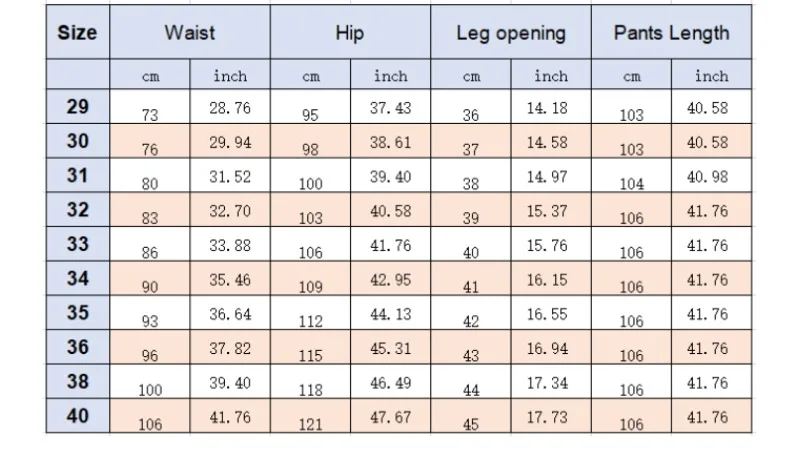Select size 40 row label
This screenshot has width=800, height=472.
78,416
